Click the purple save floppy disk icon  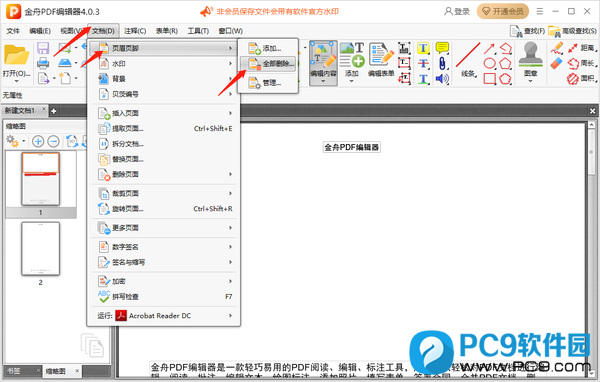(x=43, y=48)
